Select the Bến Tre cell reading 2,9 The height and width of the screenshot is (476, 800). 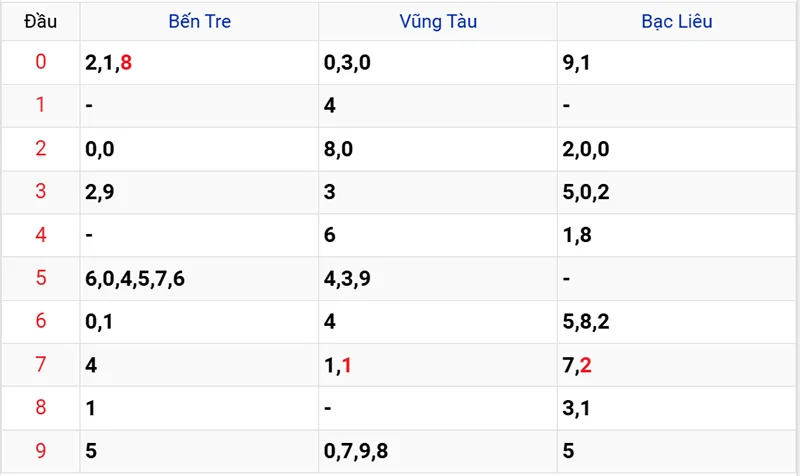(100, 192)
